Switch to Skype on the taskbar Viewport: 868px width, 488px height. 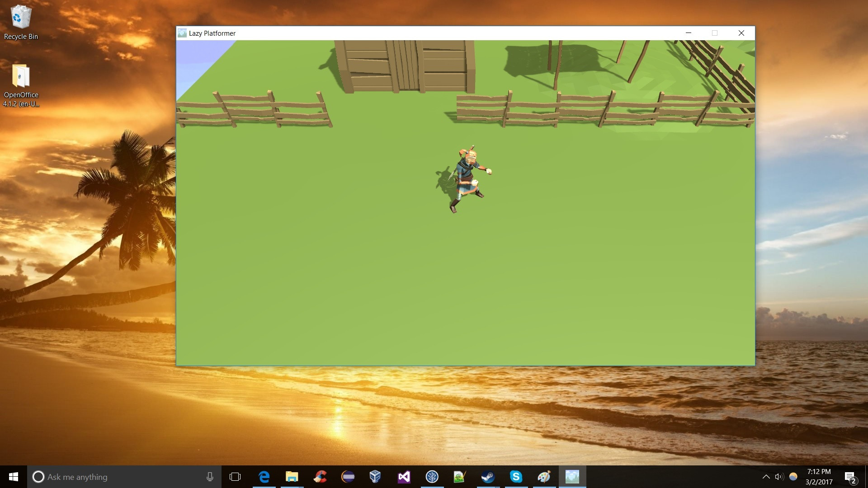pos(516,477)
